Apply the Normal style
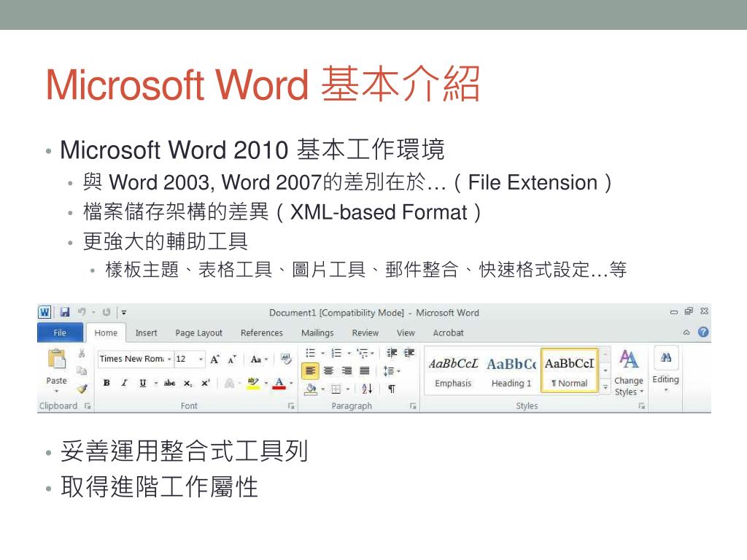 pyautogui.click(x=569, y=372)
